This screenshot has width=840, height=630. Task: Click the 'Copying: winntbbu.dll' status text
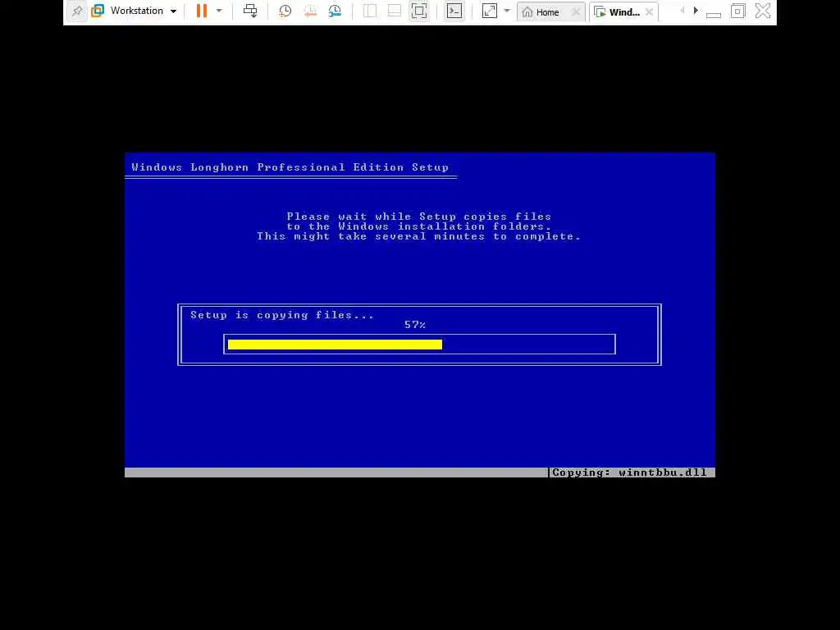tap(629, 472)
